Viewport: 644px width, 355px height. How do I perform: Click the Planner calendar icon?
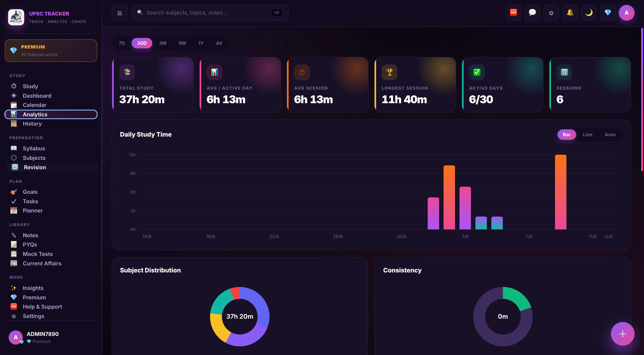tap(14, 211)
